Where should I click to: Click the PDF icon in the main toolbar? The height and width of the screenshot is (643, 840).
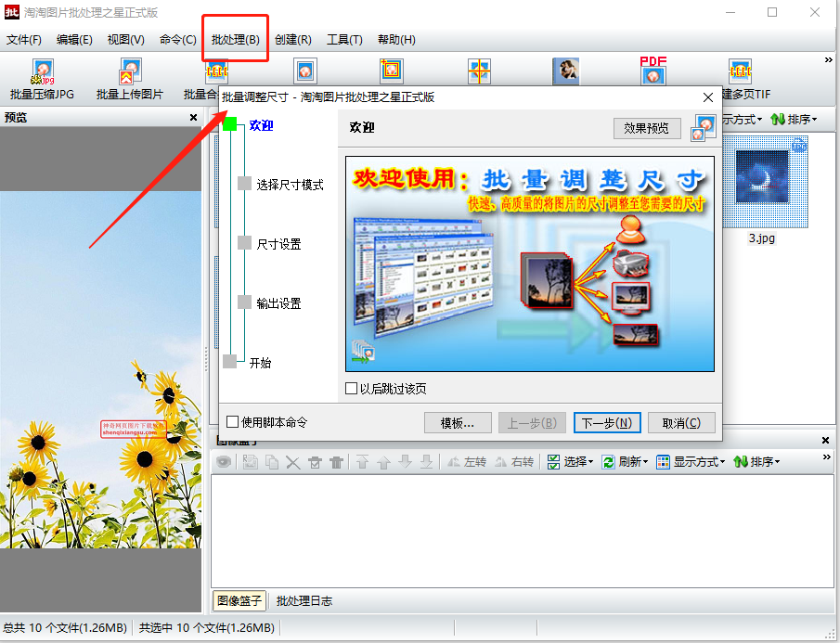pos(653,71)
